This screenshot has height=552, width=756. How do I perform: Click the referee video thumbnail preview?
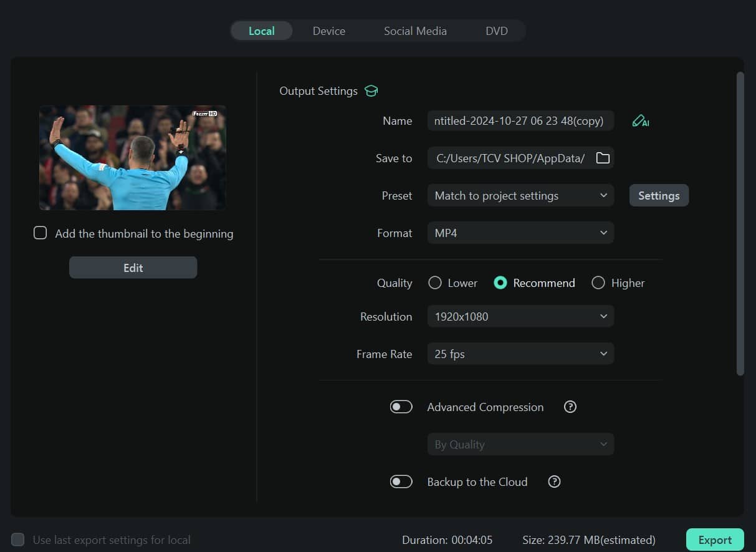point(133,158)
